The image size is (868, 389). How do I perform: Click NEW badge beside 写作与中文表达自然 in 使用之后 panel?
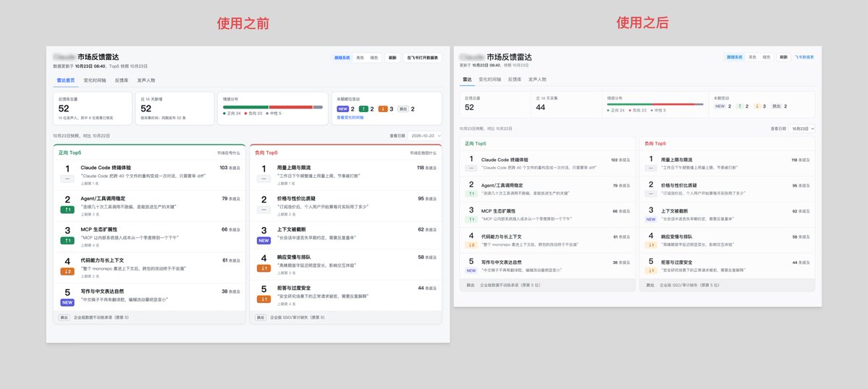tap(471, 270)
